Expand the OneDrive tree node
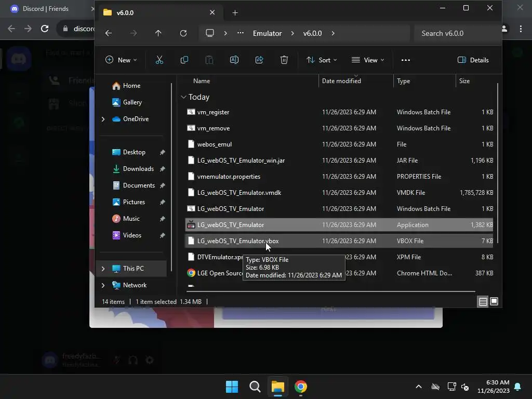The width and height of the screenshot is (532, 399). coord(103,119)
